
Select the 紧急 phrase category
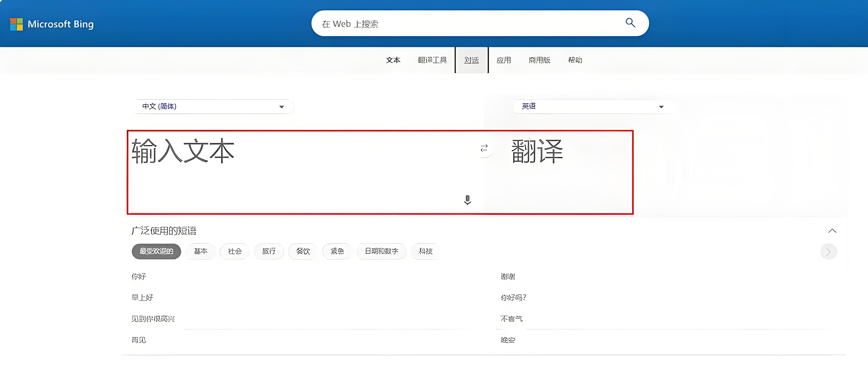click(337, 251)
